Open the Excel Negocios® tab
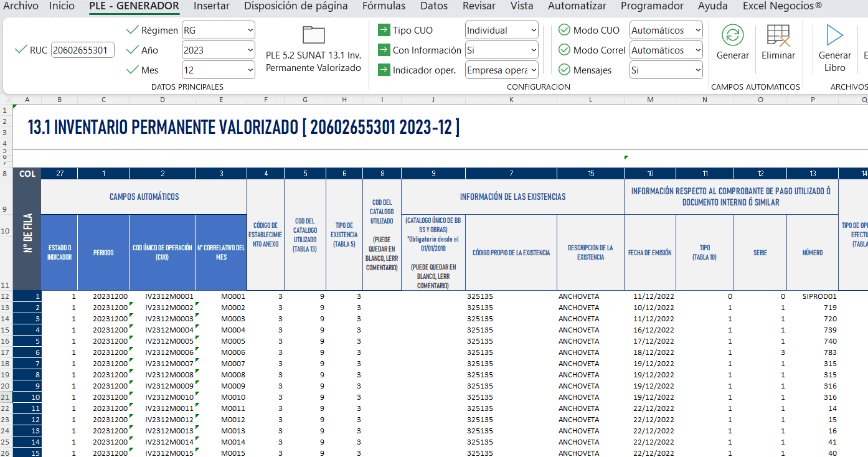This screenshot has width=868, height=457. [x=782, y=6]
